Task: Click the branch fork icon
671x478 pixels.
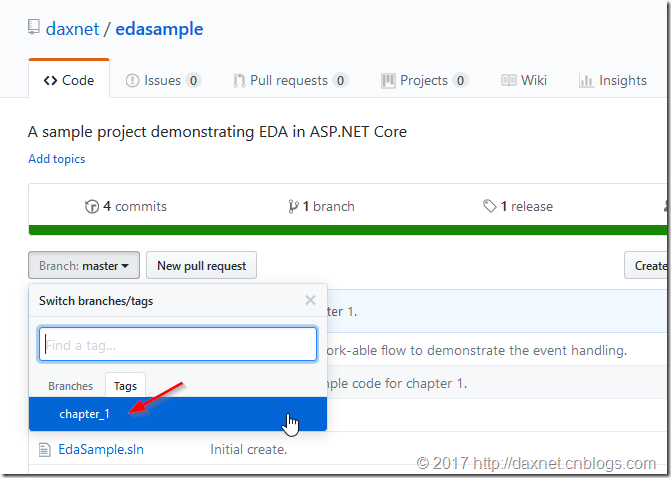Action: (x=293, y=206)
